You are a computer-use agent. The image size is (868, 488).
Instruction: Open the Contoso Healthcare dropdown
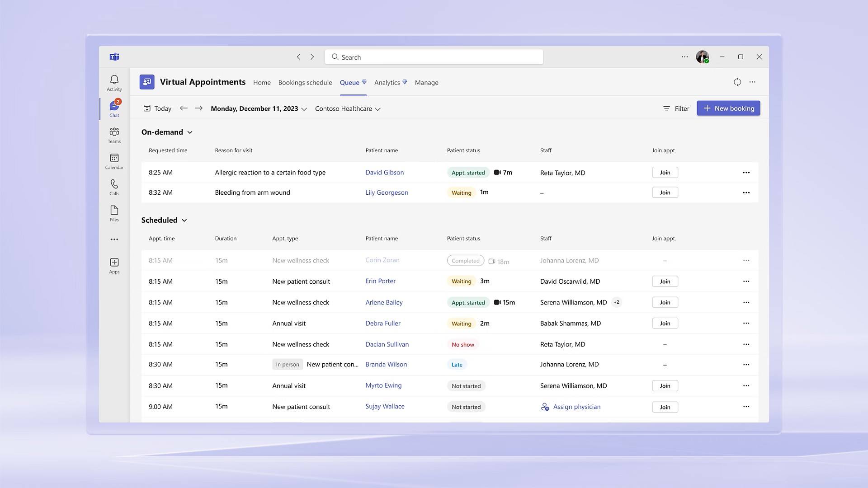(348, 108)
